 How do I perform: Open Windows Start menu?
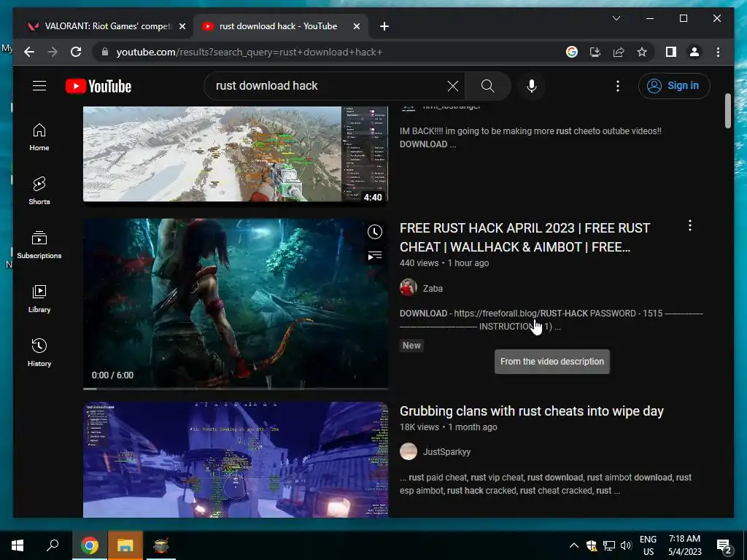click(x=18, y=545)
